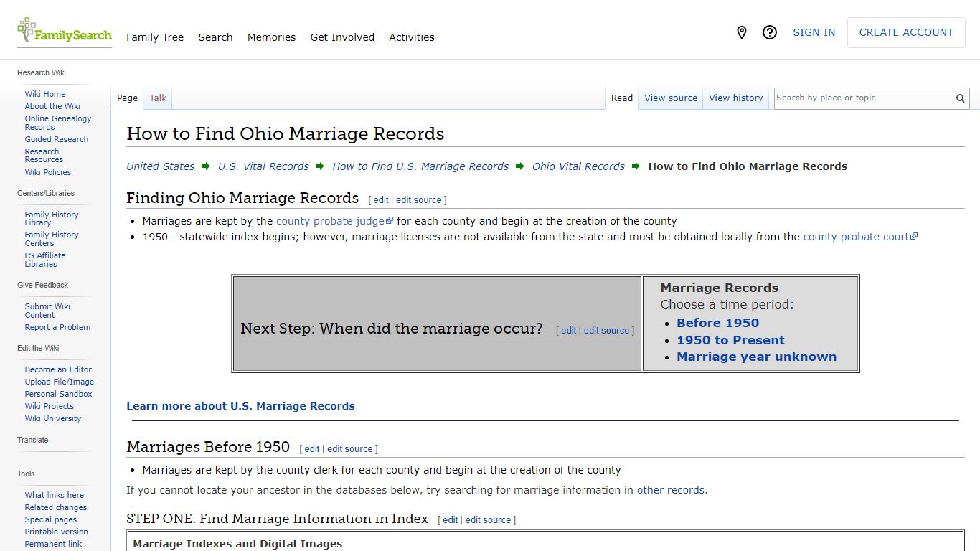Click Report a Problem link
This screenshot has height=551, width=980.
point(57,327)
